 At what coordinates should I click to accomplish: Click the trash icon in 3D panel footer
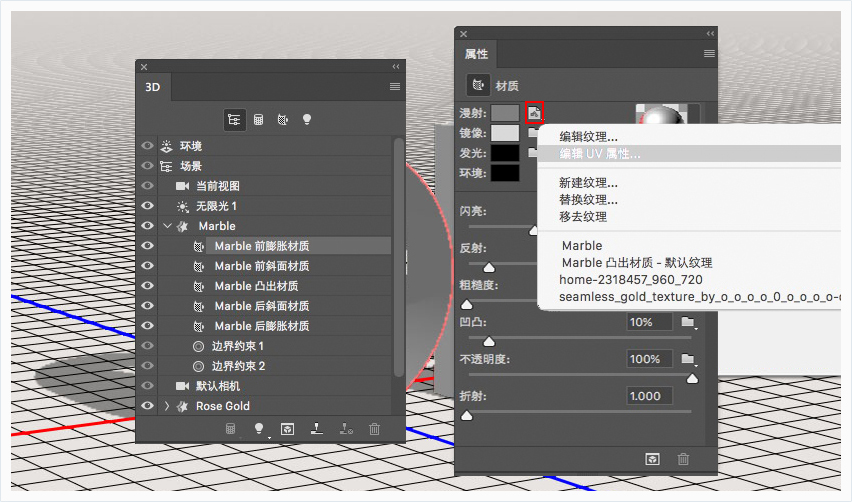pos(374,429)
